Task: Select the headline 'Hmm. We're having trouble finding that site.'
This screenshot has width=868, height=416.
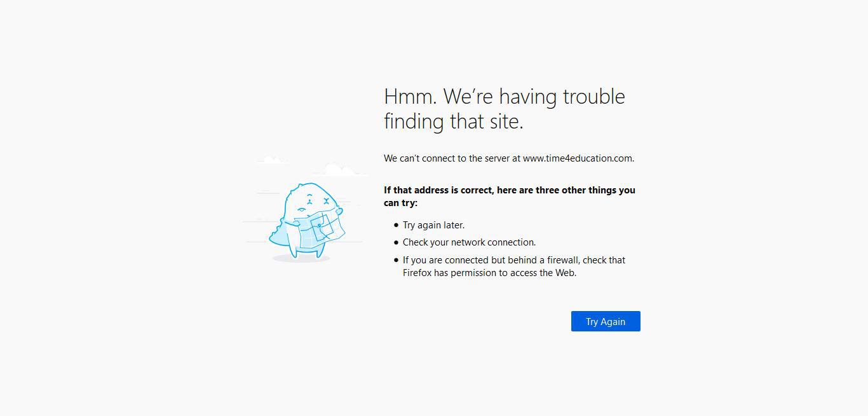Action: point(504,109)
